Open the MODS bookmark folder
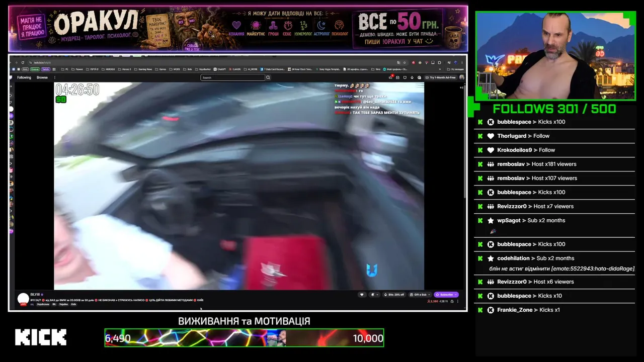The image size is (644, 362). [x=175, y=69]
